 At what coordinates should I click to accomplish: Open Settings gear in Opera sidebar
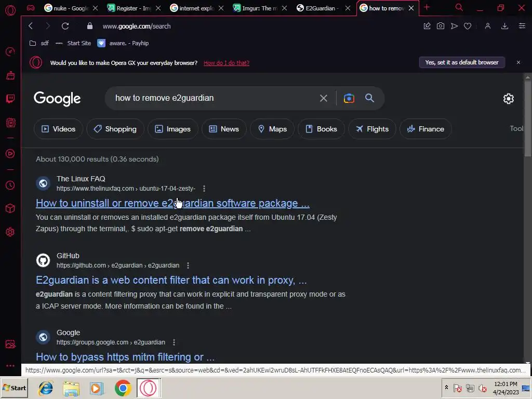(10, 232)
